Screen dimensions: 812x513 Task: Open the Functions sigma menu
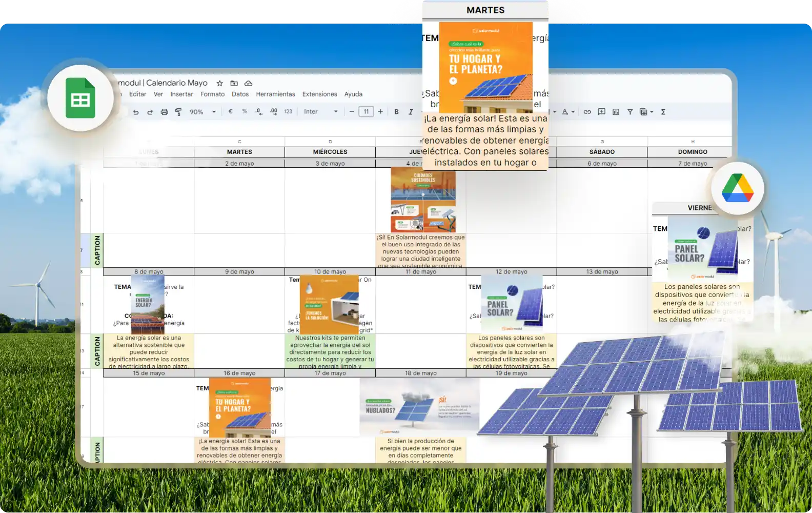click(x=663, y=112)
